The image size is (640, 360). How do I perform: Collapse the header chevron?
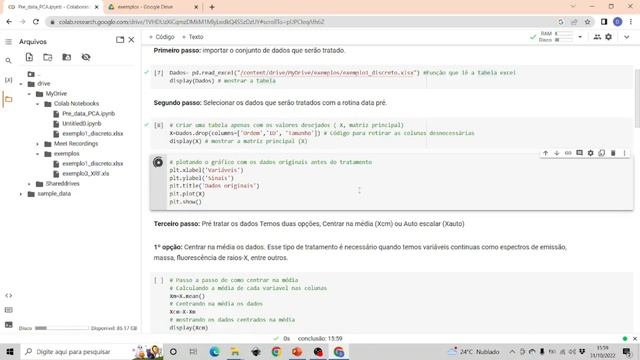(627, 37)
